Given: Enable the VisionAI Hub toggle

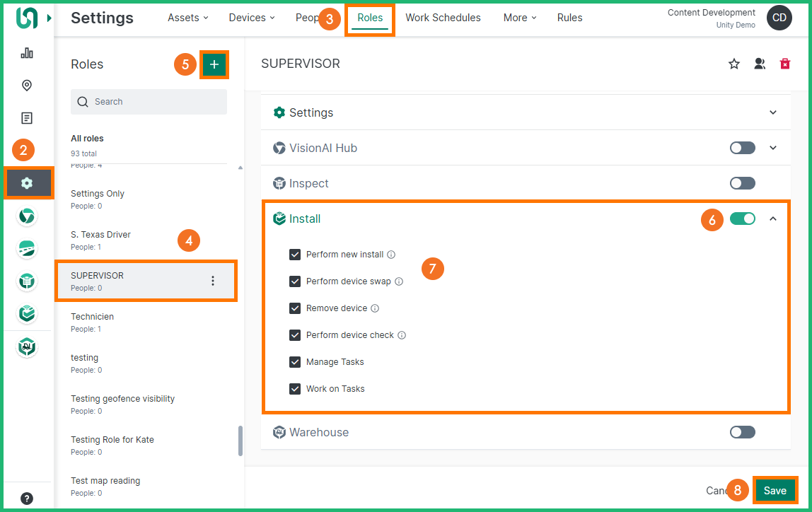Looking at the screenshot, I should (x=743, y=149).
